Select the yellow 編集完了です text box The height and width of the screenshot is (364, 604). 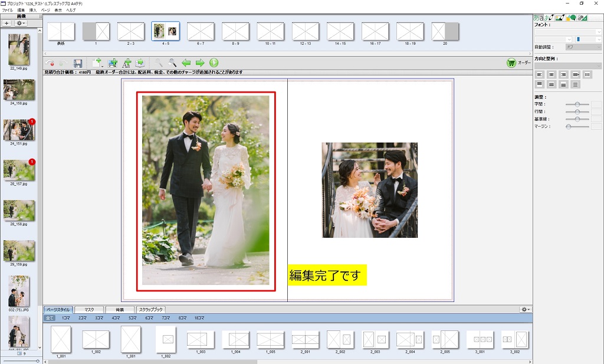click(x=327, y=275)
